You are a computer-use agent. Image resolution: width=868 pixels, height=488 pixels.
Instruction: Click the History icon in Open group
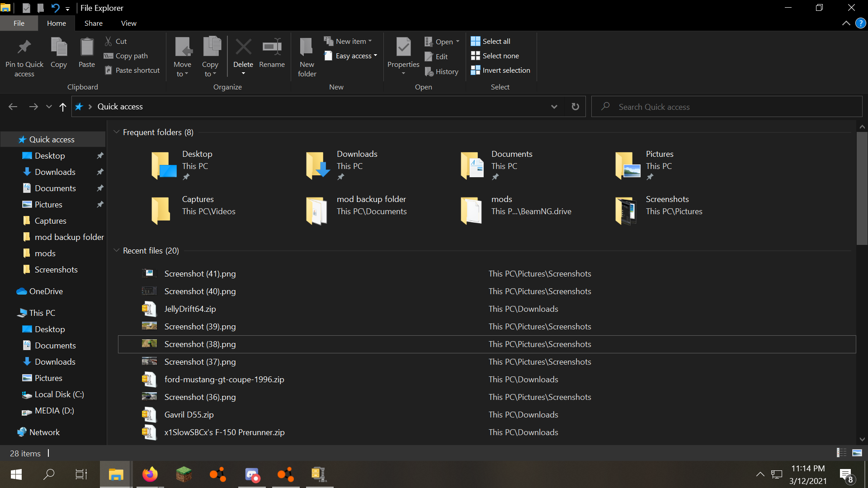coord(429,72)
